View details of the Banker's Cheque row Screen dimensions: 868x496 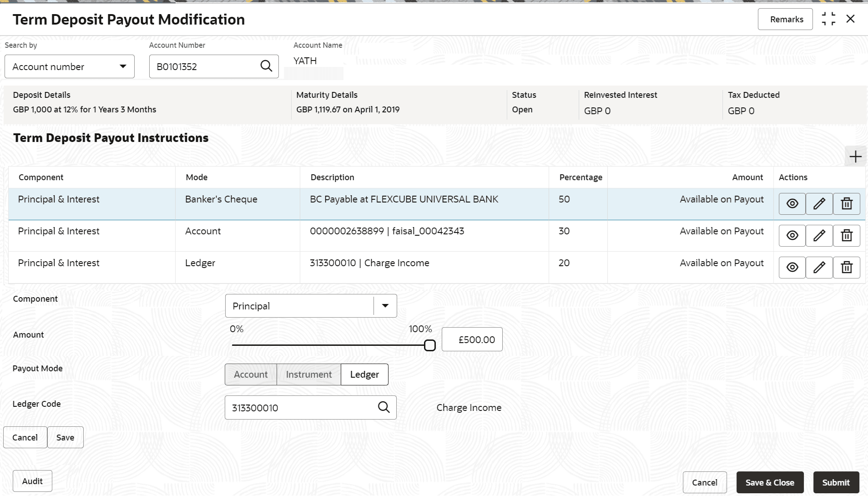pos(792,203)
